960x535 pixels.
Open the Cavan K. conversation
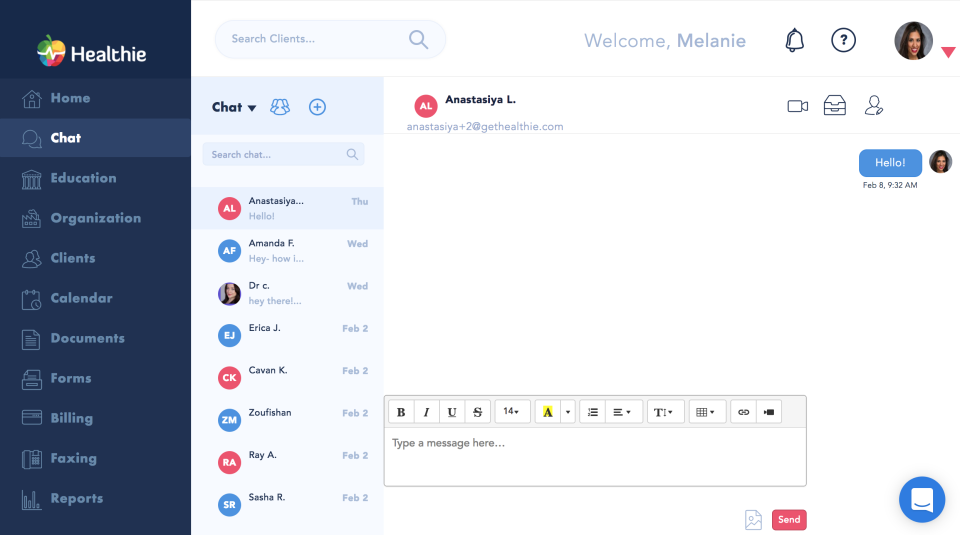(287, 378)
